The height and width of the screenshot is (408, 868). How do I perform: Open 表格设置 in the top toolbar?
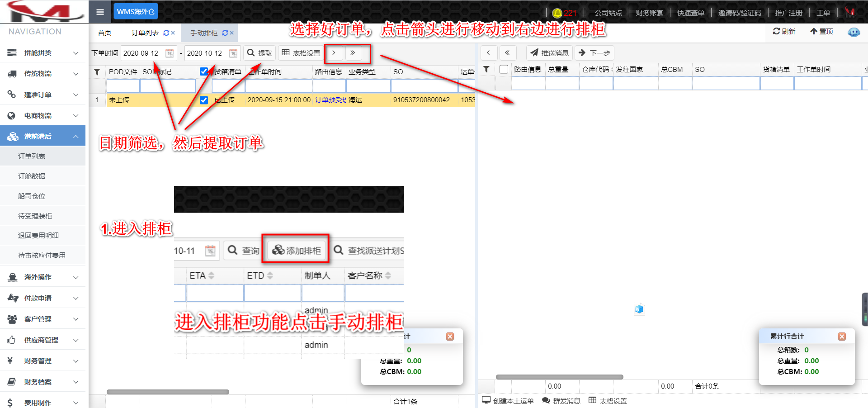click(301, 53)
